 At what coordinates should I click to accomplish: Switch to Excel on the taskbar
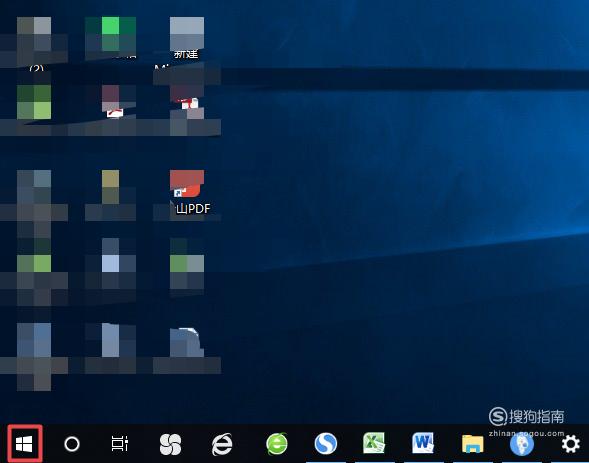tap(374, 443)
